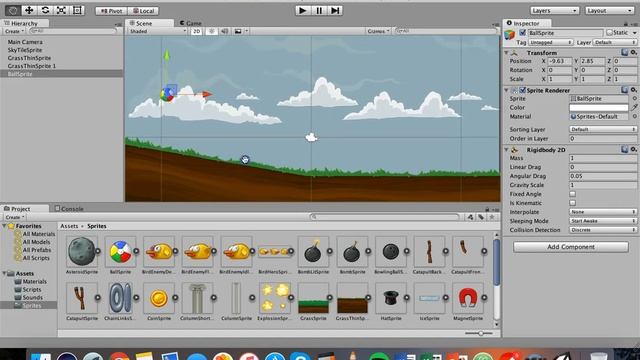Toggle scene lighting icon
640x360 pixels.
[x=211, y=31]
